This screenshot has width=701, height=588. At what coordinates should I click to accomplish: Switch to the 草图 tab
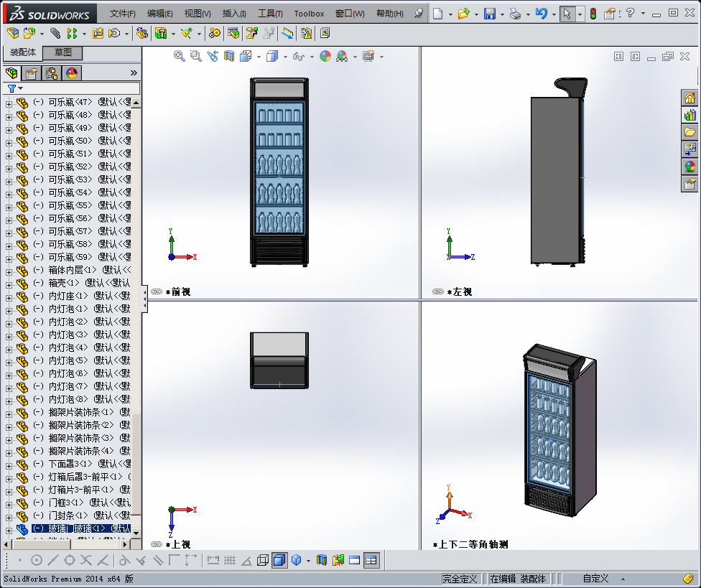click(62, 52)
